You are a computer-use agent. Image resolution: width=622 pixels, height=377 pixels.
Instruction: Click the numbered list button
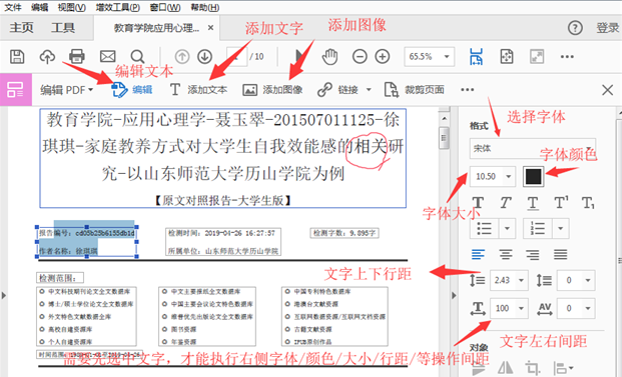(538, 228)
